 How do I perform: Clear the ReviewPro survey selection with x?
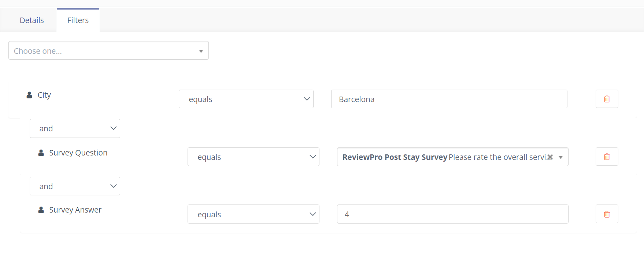pos(550,157)
